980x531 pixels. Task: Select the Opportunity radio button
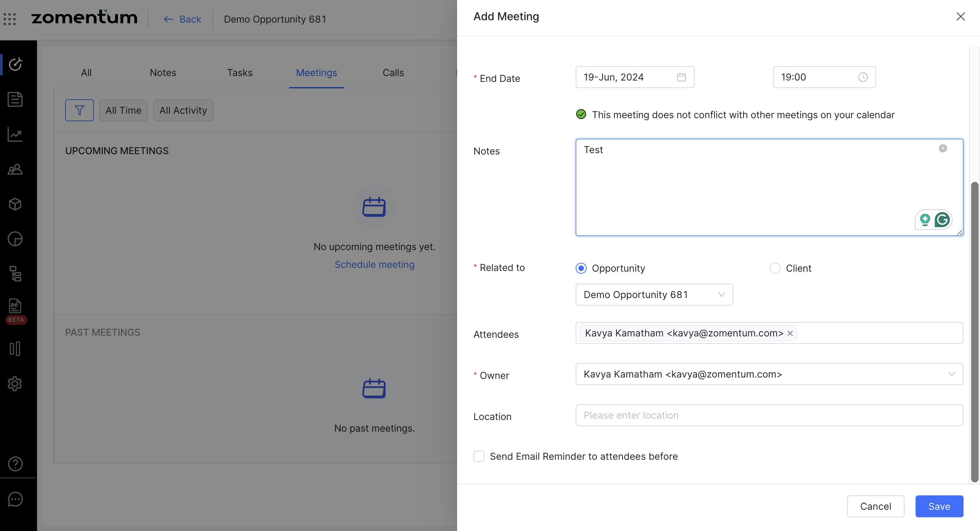[x=581, y=268]
